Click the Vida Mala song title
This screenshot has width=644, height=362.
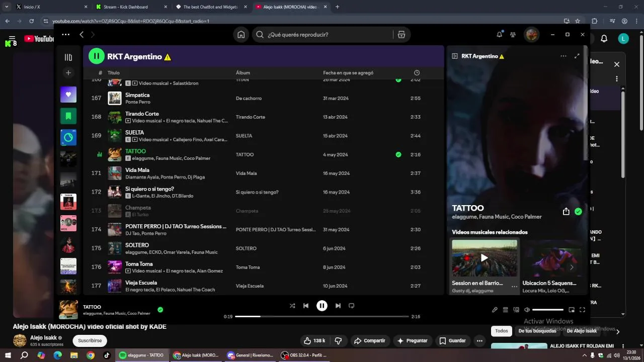pos(137,170)
